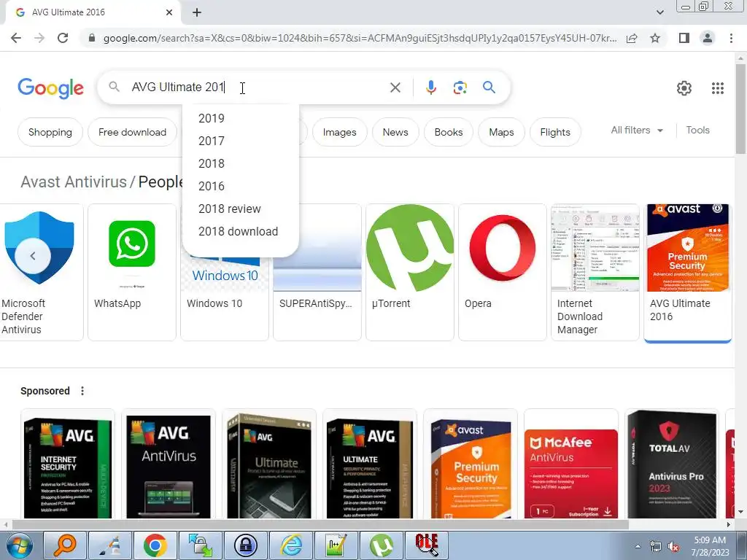Image resolution: width=747 pixels, height=560 pixels.
Task: Open Flights results
Action: coord(555,133)
